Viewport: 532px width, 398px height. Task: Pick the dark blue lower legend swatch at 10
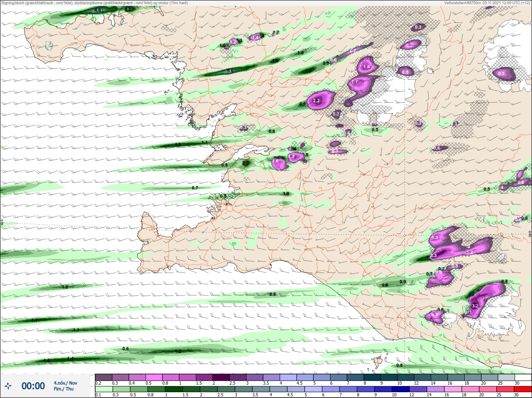tap(401, 389)
